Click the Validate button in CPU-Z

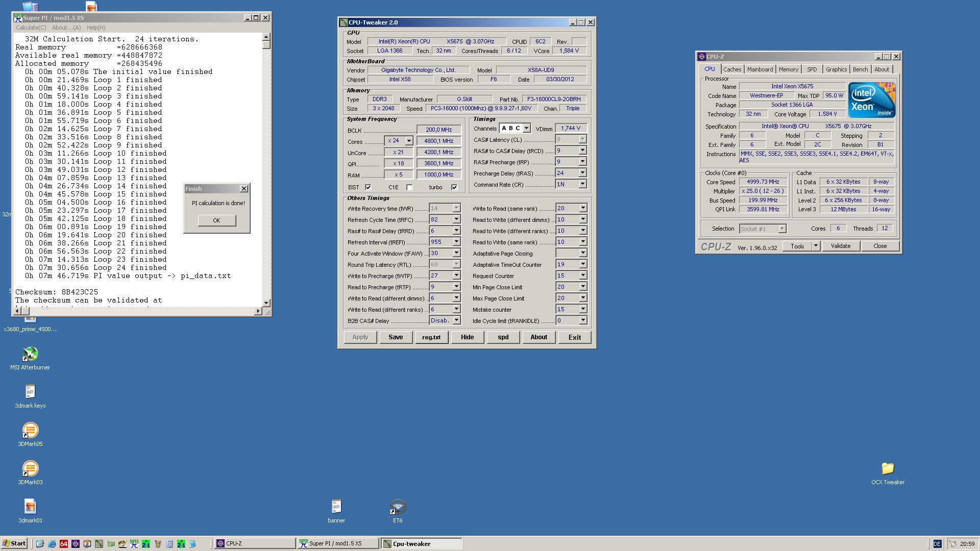coord(840,246)
